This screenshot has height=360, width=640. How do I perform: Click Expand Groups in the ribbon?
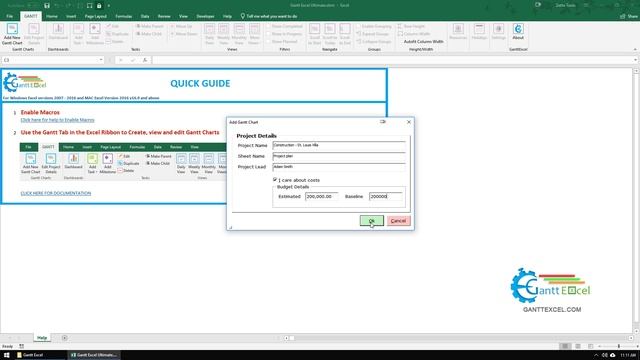click(373, 34)
